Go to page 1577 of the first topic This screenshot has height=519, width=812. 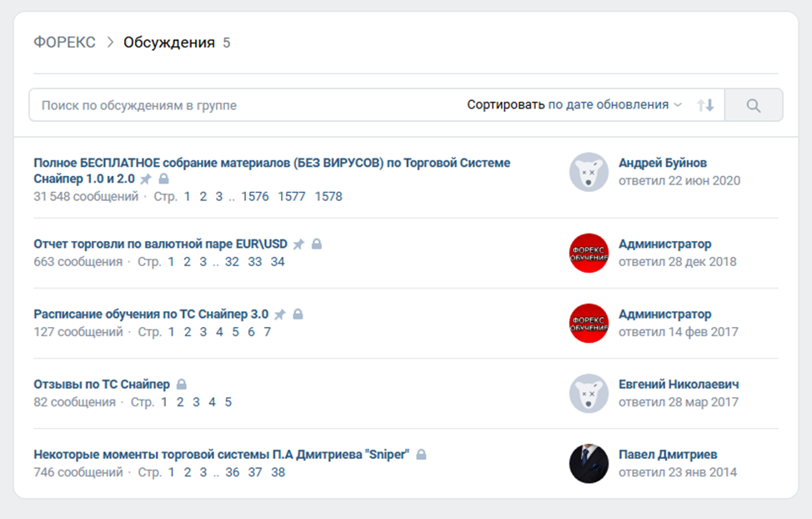pos(292,197)
